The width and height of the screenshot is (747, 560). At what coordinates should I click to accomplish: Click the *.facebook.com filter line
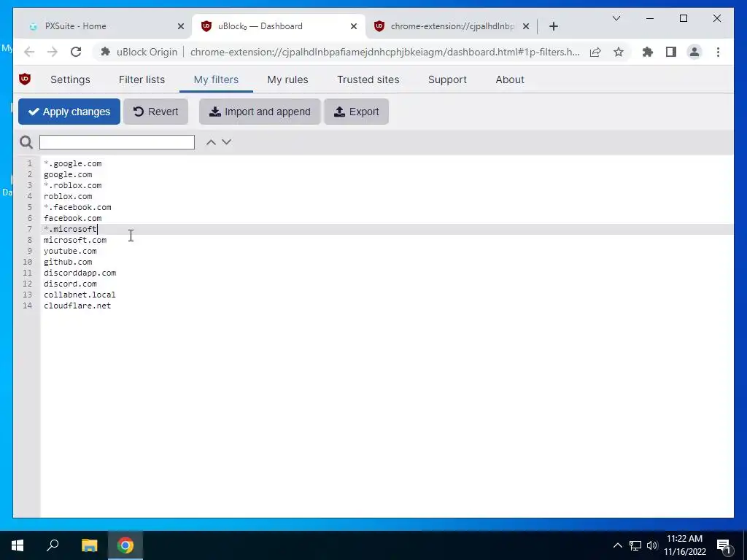tap(77, 207)
